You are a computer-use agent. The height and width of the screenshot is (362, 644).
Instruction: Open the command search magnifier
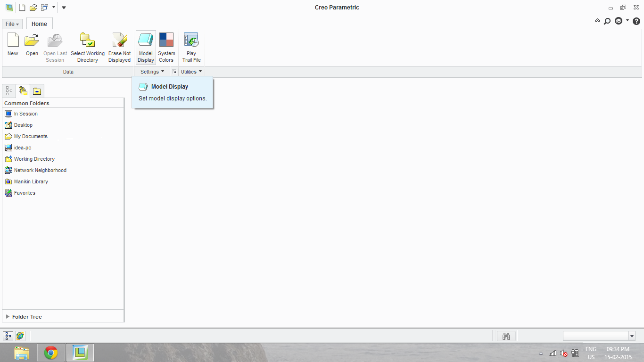tap(607, 21)
